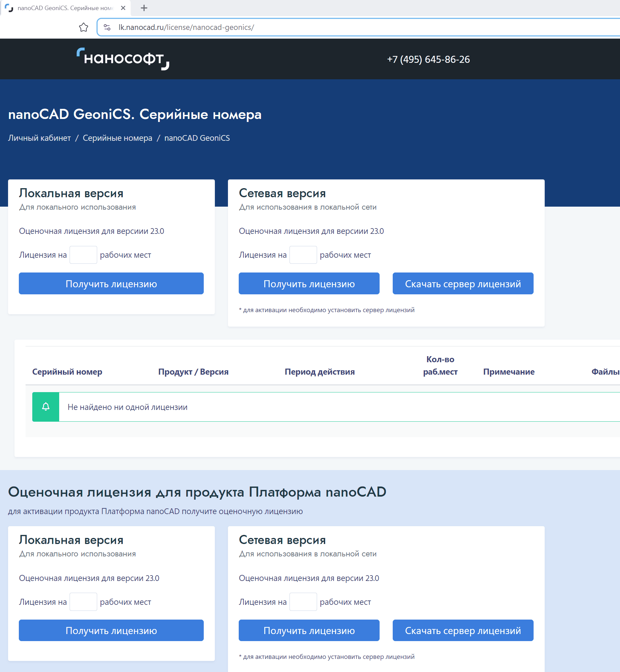Viewport: 620px width, 672px height.
Task: Focus Платформа nanoCAD network workplaces field
Action: 303,601
